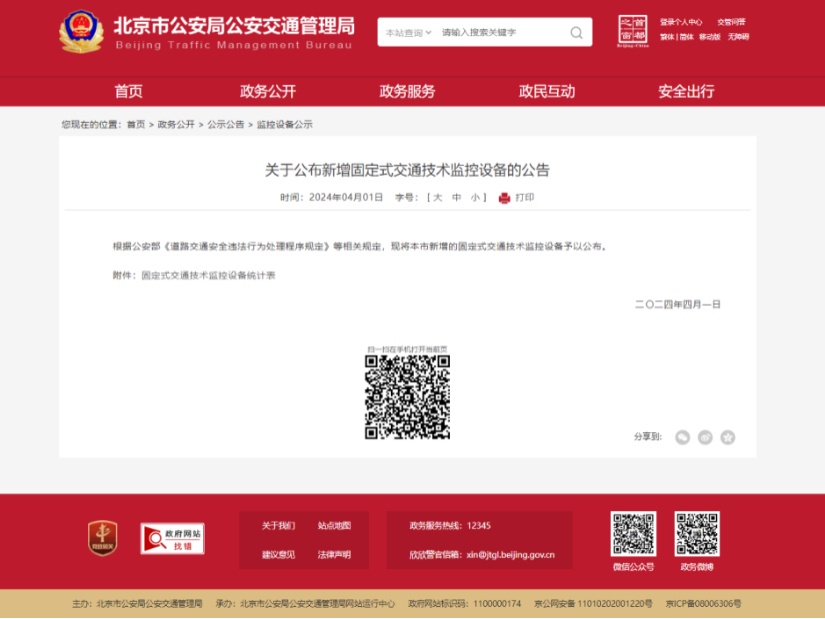Click the 首都之窗 seal logo

tap(633, 30)
